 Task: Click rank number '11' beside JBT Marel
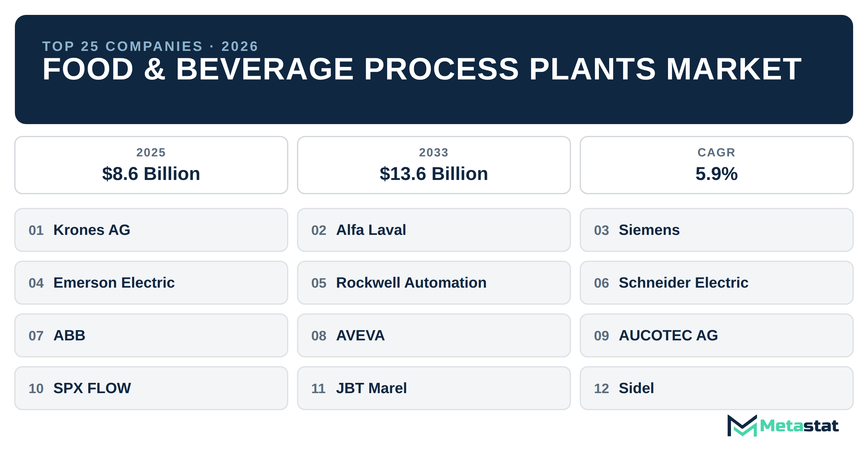[x=318, y=388]
